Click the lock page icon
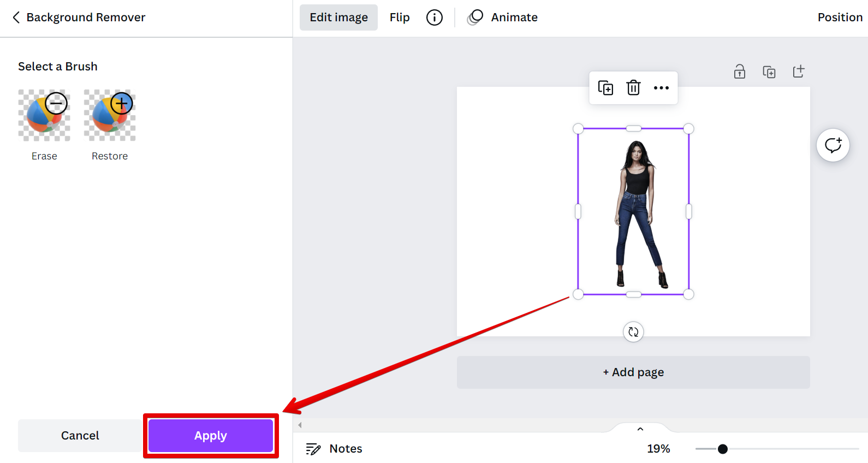Image resolution: width=868 pixels, height=463 pixels. pyautogui.click(x=740, y=72)
